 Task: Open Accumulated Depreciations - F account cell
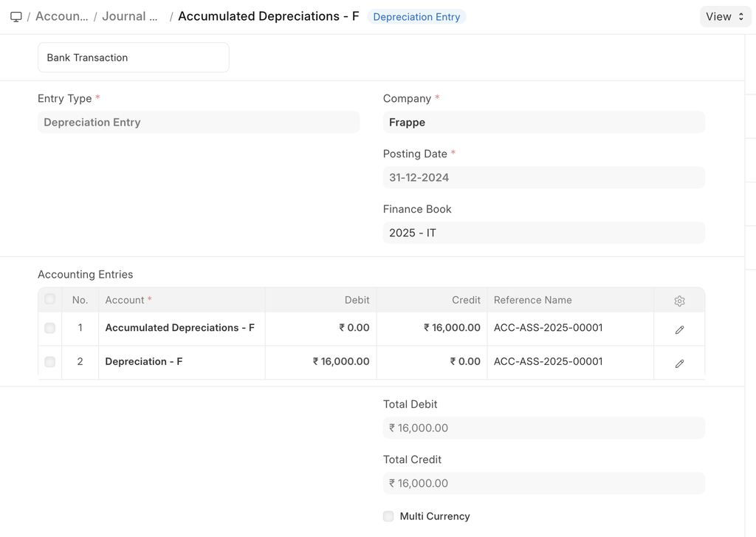180,328
